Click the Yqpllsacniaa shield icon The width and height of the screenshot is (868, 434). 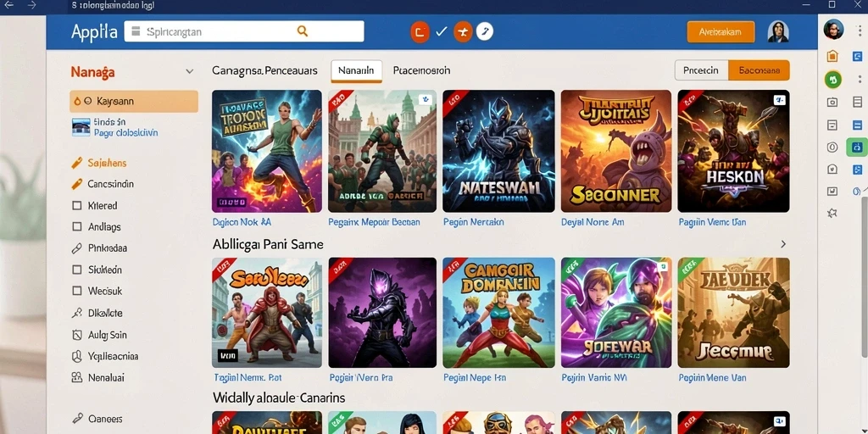77,357
